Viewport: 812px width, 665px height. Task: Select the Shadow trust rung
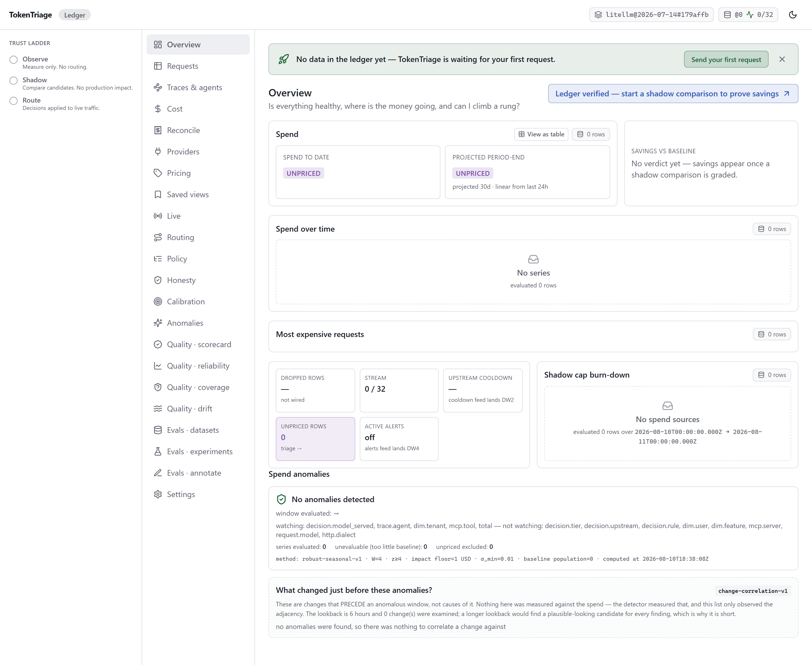point(14,80)
